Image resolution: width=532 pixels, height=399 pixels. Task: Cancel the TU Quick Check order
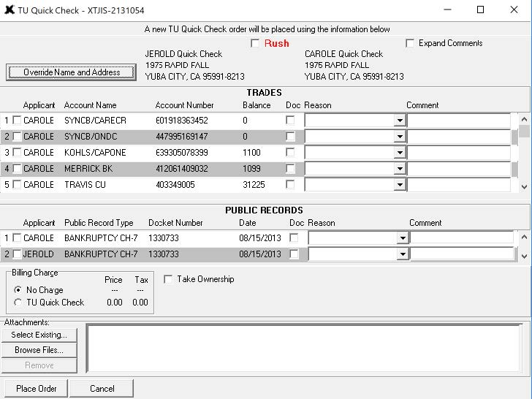point(102,389)
